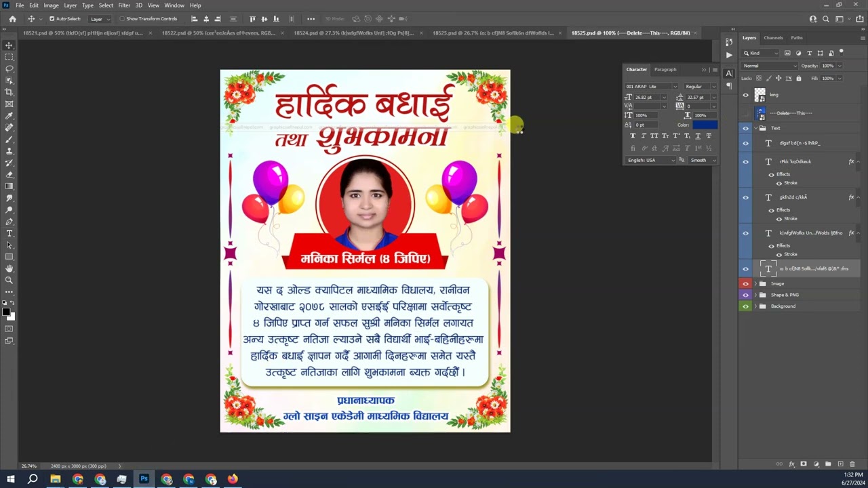This screenshot has width=868, height=488.
Task: Select the Clone Stamp tool
Action: [x=9, y=151]
